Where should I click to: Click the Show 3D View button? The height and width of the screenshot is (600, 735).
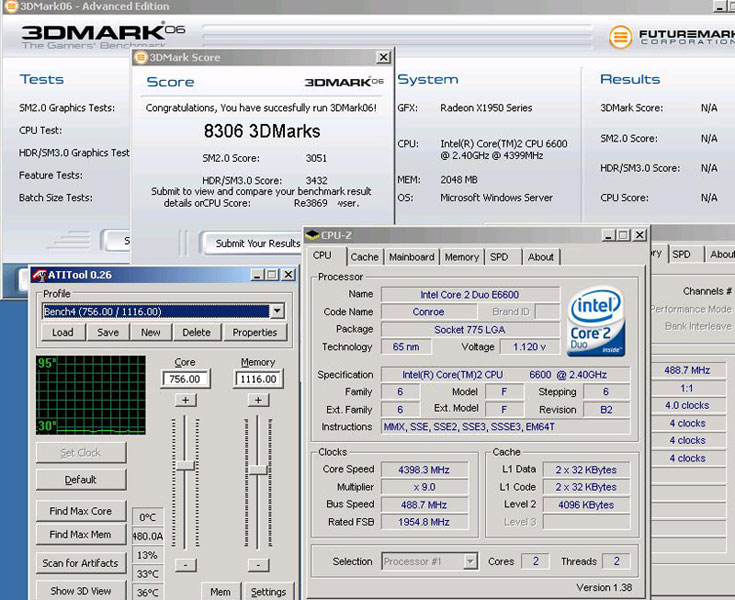(x=81, y=591)
